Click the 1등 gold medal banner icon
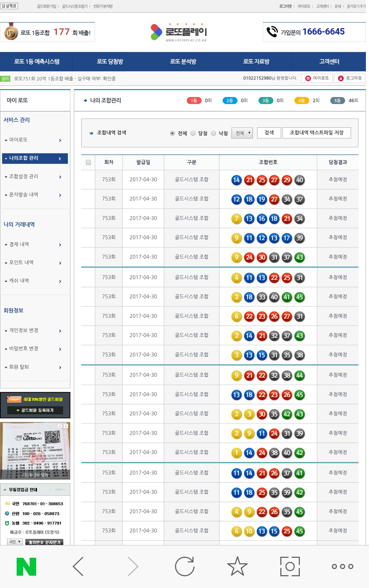The width and height of the screenshot is (369, 588). tap(11, 32)
